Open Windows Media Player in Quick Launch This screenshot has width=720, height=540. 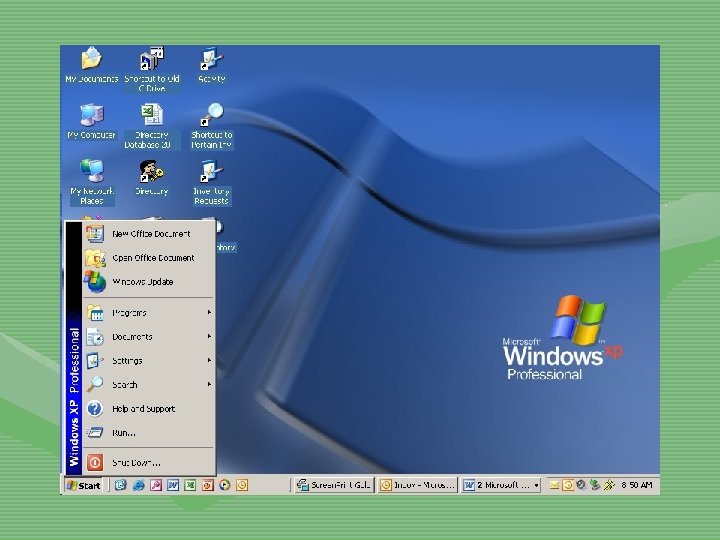[225, 485]
